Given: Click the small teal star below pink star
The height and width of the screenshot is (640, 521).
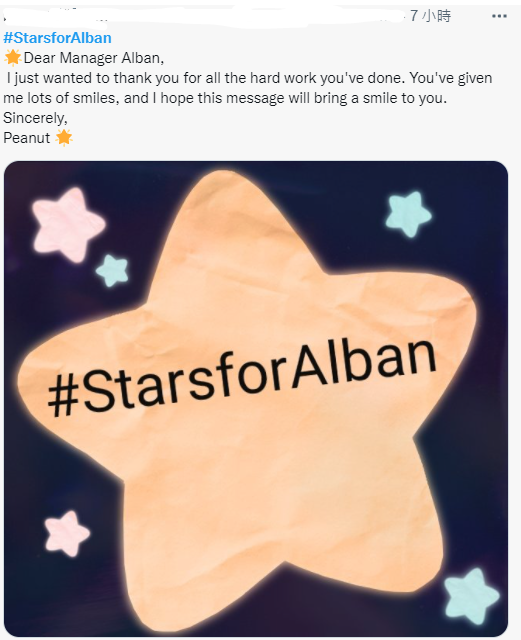Looking at the screenshot, I should pyautogui.click(x=112, y=270).
